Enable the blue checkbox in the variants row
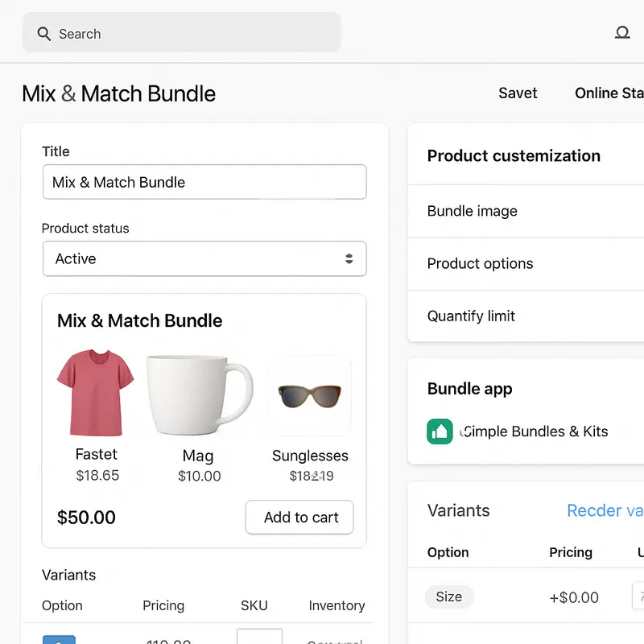The image size is (644, 644). pos(59,640)
